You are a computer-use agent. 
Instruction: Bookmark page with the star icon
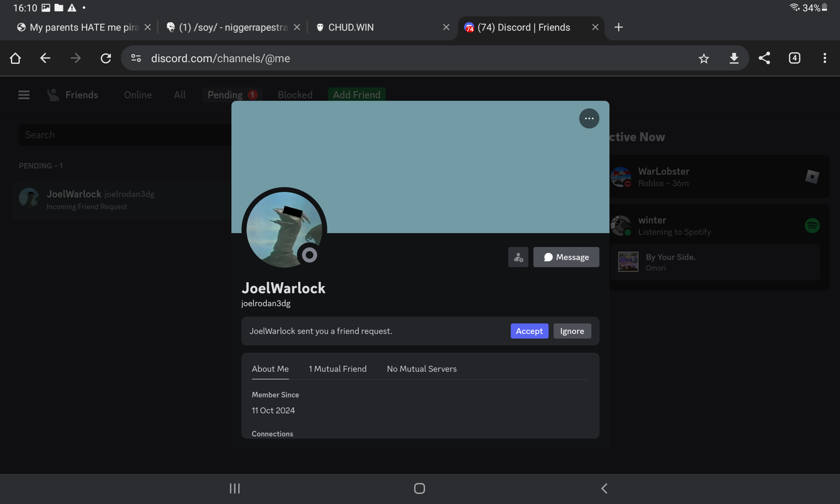[704, 58]
